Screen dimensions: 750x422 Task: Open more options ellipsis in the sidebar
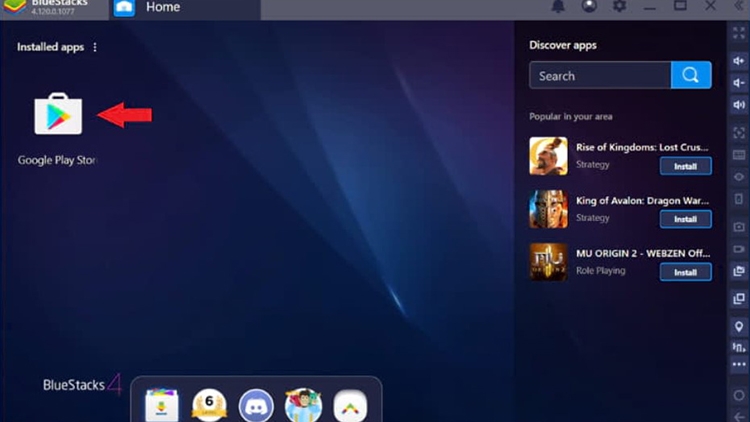(x=739, y=365)
